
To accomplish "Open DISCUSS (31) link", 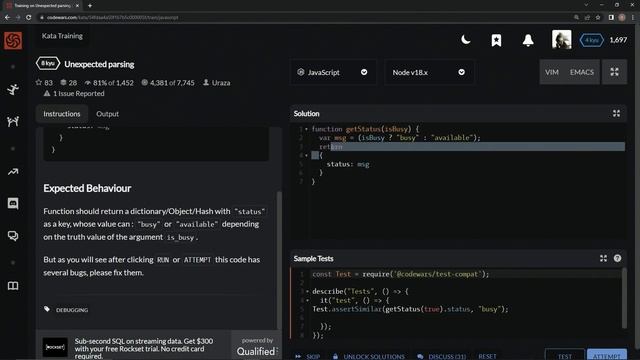I will (442, 356).
